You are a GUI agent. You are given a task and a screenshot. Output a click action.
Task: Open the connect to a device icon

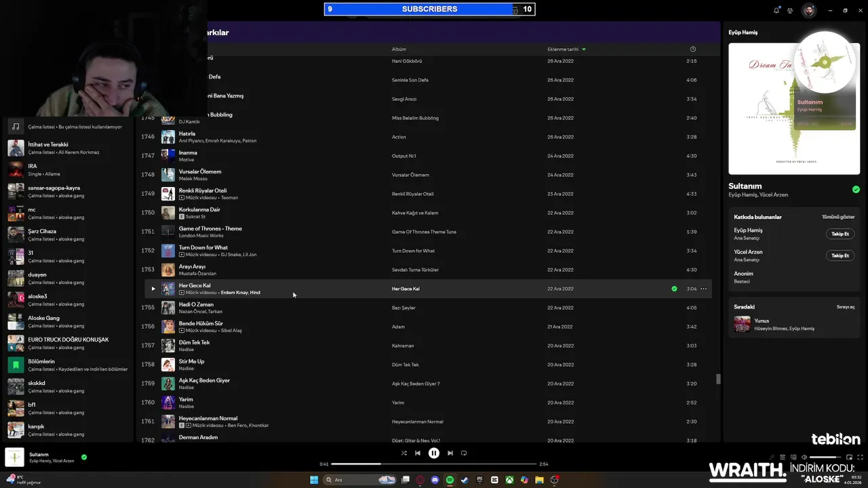coord(793,457)
